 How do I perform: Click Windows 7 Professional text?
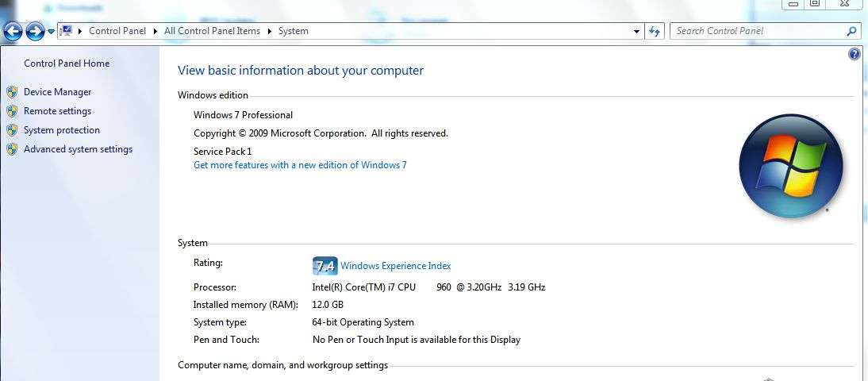pos(243,115)
